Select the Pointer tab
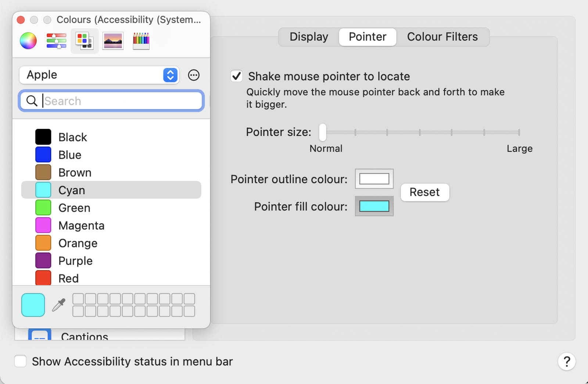This screenshot has height=384, width=588. pyautogui.click(x=367, y=37)
